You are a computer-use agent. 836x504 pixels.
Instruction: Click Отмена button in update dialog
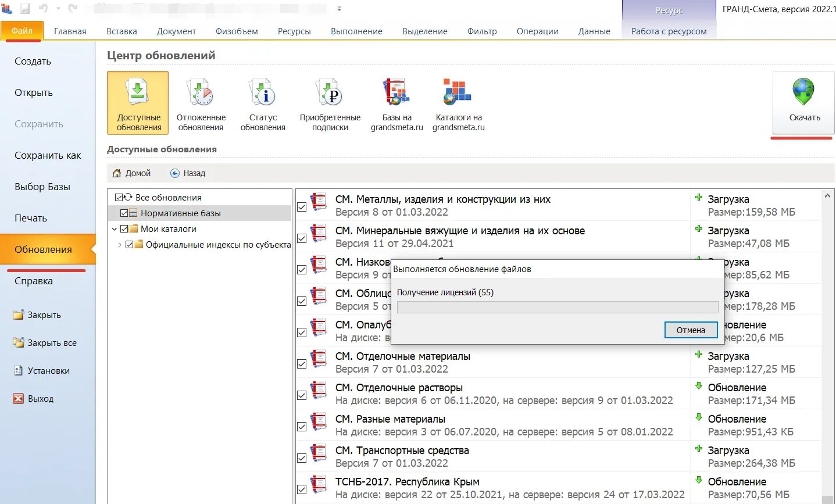691,330
